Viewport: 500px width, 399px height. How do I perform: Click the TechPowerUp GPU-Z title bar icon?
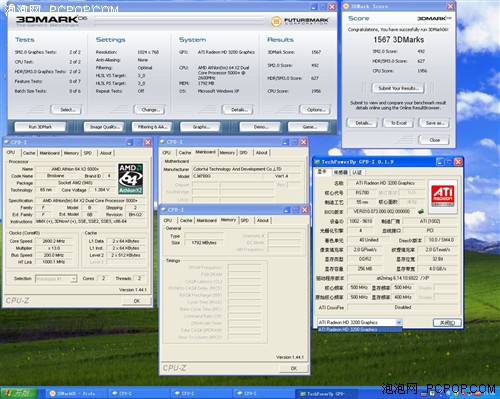pos(317,162)
